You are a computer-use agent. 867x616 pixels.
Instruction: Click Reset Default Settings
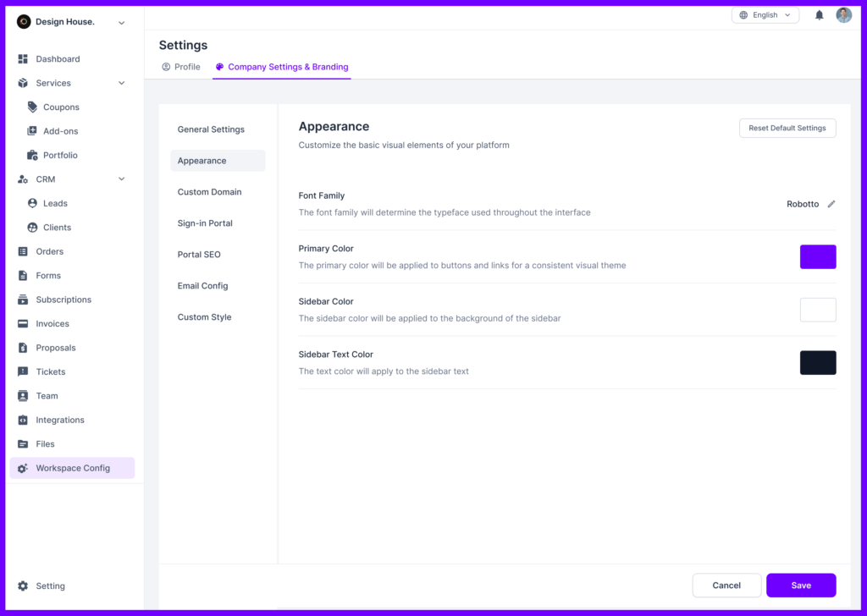coord(787,128)
